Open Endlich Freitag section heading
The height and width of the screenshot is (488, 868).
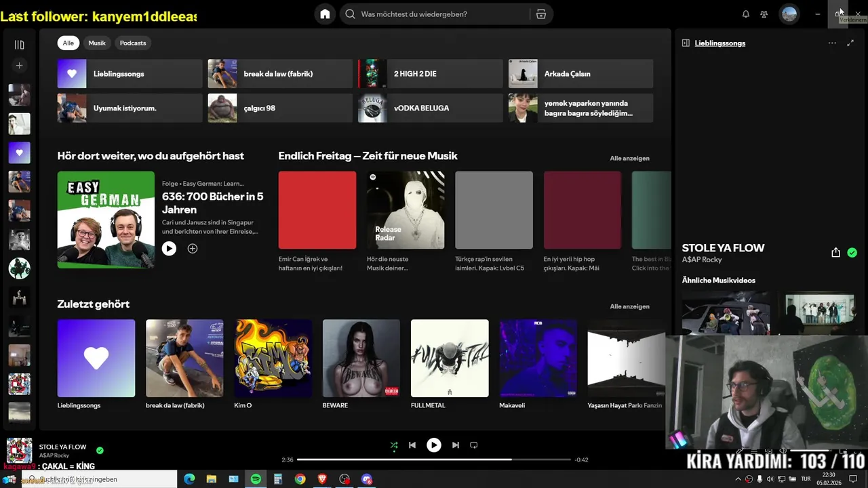coord(368,156)
